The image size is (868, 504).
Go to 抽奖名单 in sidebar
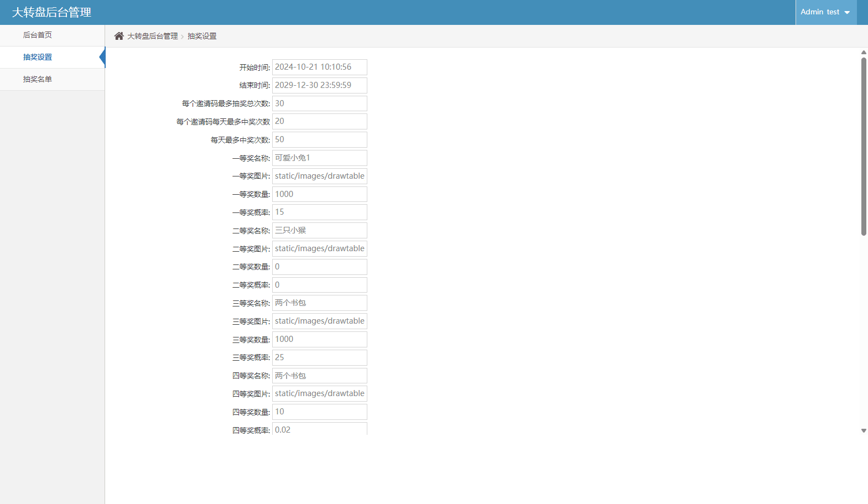click(53, 80)
